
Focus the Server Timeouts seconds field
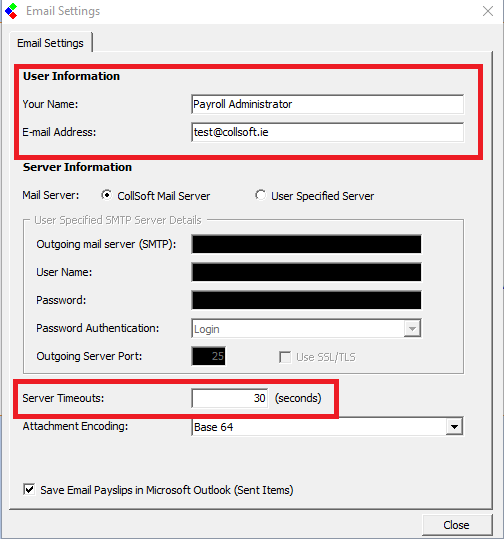point(230,398)
